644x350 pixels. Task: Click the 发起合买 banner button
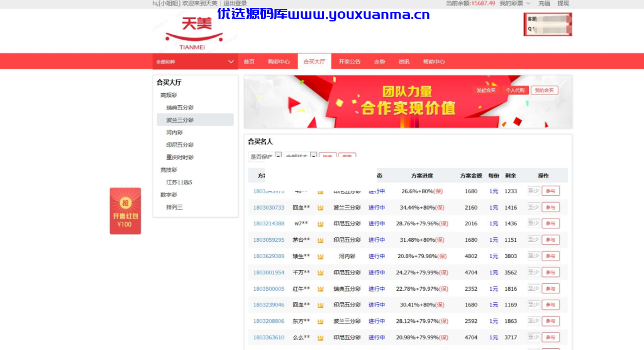(486, 90)
